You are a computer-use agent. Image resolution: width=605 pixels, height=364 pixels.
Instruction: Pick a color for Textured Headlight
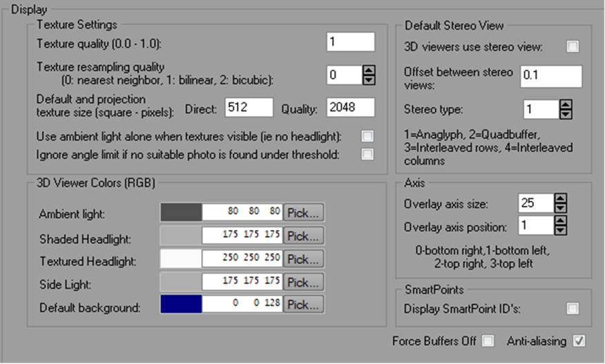[x=303, y=259]
